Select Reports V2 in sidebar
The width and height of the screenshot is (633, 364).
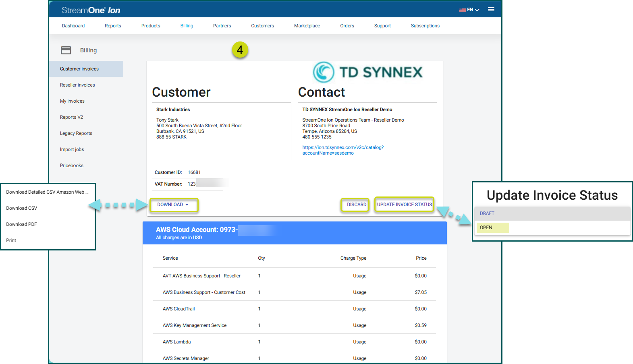[71, 117]
